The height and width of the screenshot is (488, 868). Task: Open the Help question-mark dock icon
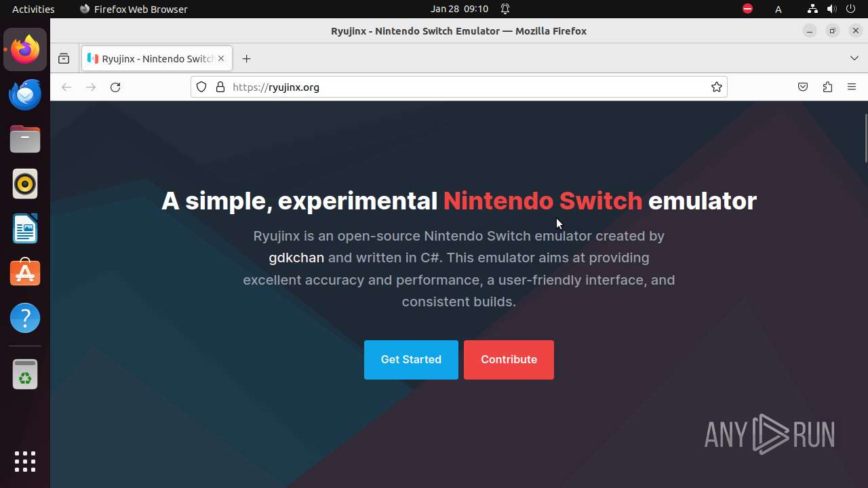click(x=25, y=318)
